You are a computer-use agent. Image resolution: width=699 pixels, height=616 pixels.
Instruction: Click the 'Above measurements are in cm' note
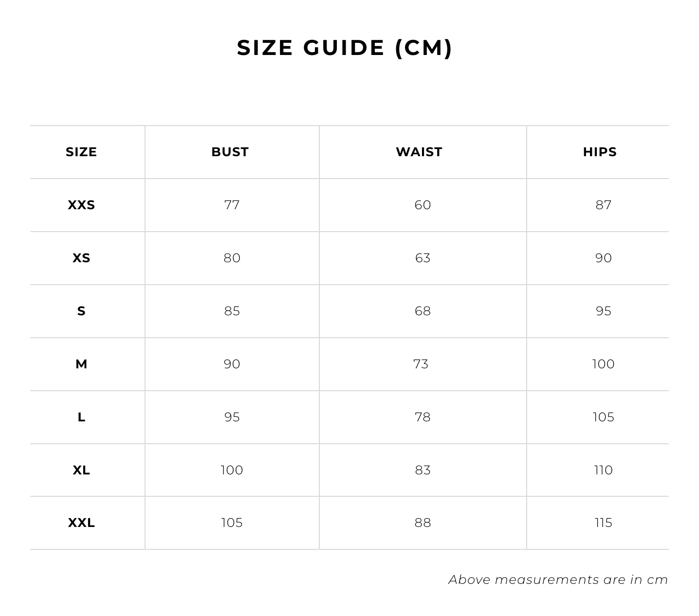pyautogui.click(x=558, y=580)
